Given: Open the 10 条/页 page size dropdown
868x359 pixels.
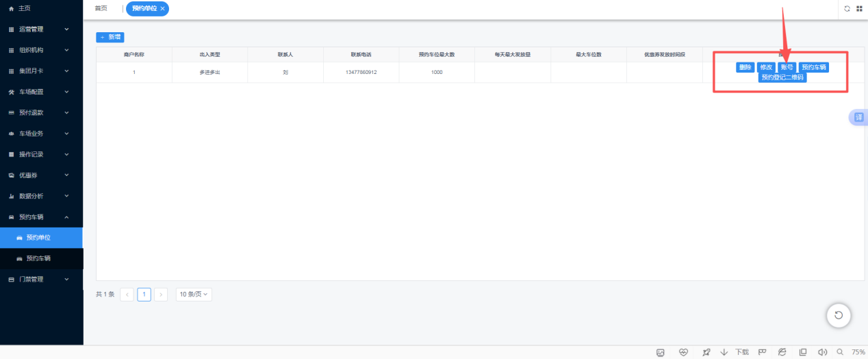Looking at the screenshot, I should point(194,294).
